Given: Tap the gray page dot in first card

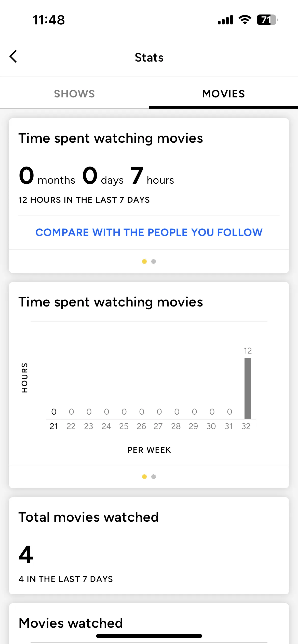Looking at the screenshot, I should point(154,261).
